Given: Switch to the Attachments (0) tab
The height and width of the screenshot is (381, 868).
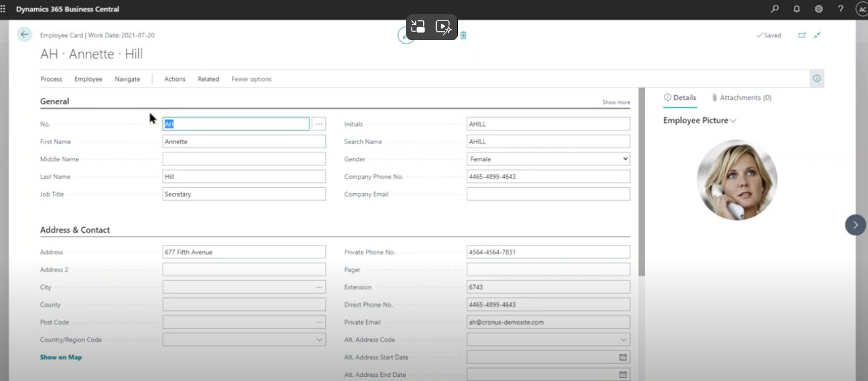Looking at the screenshot, I should [741, 98].
